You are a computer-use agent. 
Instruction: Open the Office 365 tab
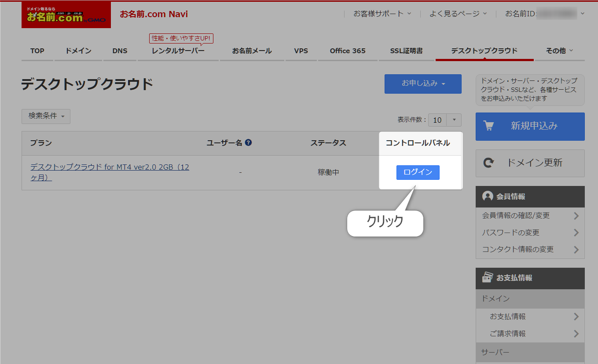pyautogui.click(x=348, y=51)
